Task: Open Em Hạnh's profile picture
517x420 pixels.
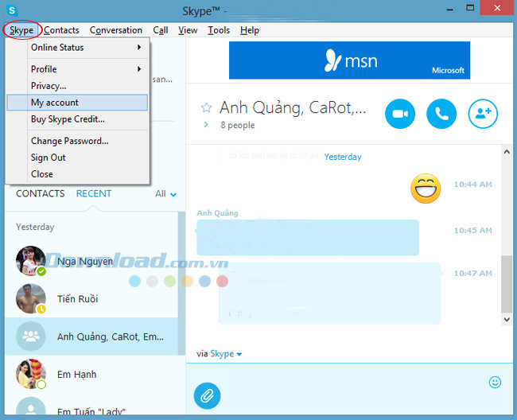Action: click(31, 374)
